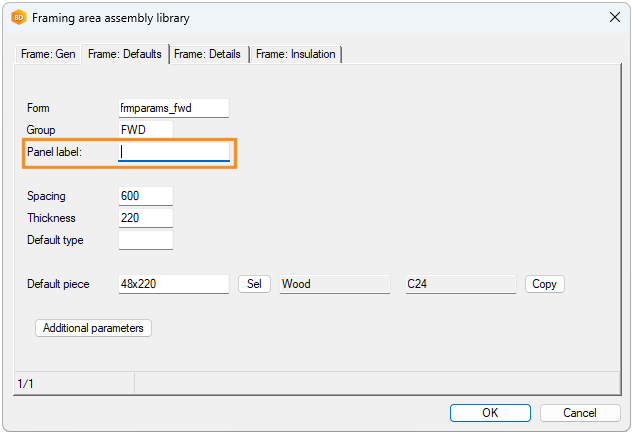Close the Framing area assembly library dialog
Image resolution: width=635 pixels, height=435 pixels.
pyautogui.click(x=613, y=18)
